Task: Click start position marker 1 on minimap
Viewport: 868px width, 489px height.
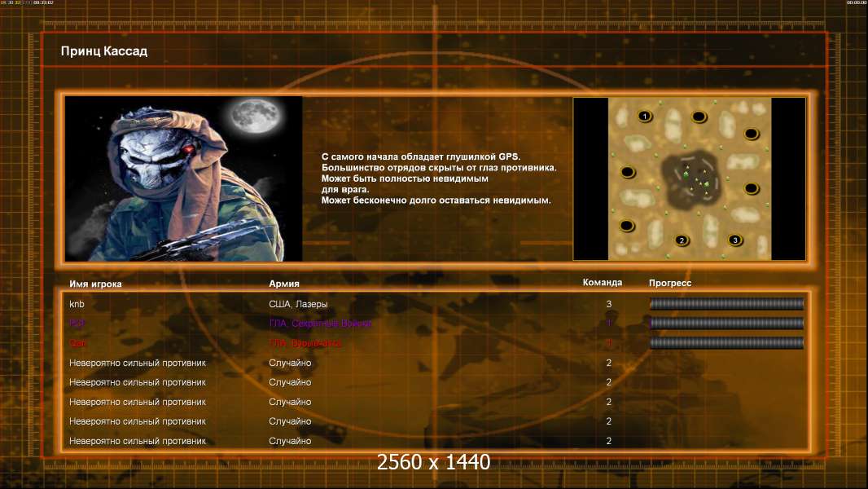Action: [644, 117]
